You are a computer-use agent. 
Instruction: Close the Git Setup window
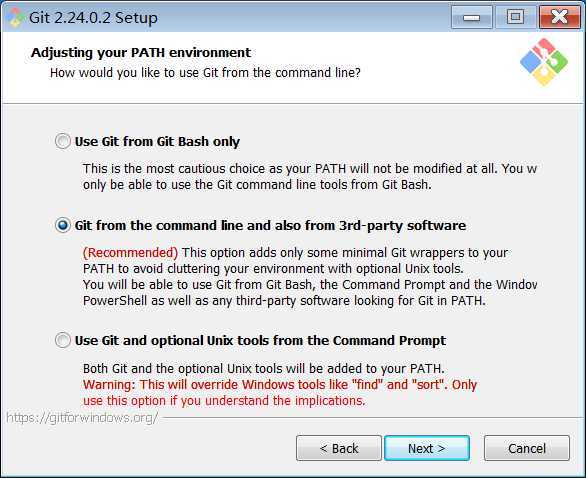[x=559, y=17]
